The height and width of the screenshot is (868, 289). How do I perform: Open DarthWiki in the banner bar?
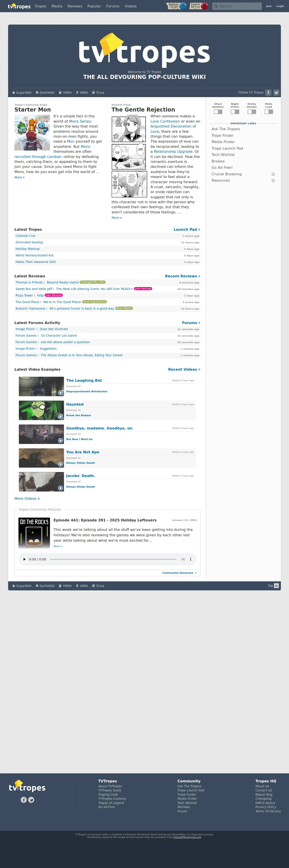(45, 93)
